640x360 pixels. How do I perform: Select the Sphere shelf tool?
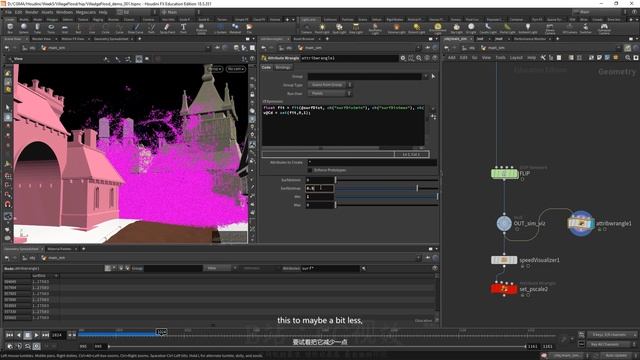coord(24,28)
